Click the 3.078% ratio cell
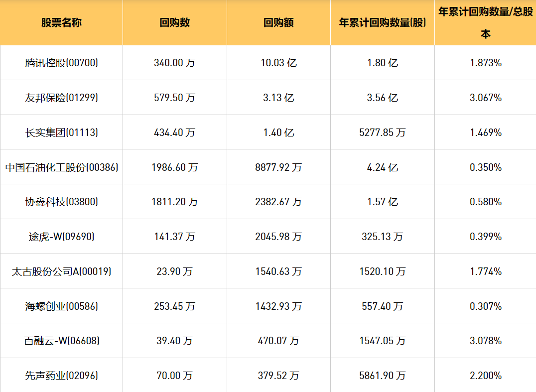 pyautogui.click(x=485, y=341)
